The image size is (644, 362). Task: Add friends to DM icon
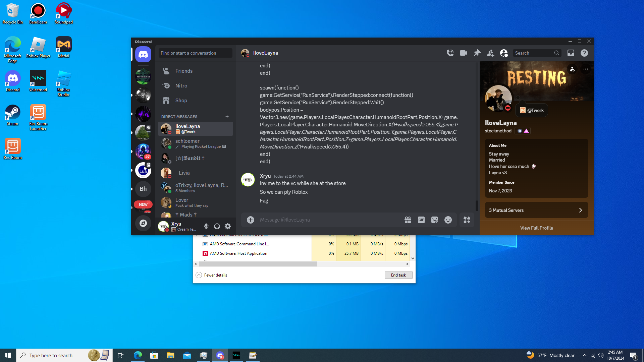pos(490,53)
